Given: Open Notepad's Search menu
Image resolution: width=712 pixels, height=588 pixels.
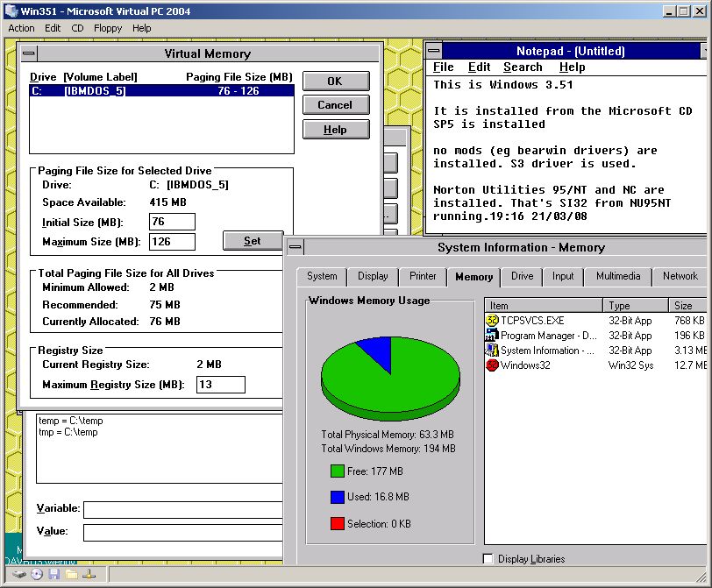Looking at the screenshot, I should (x=523, y=67).
